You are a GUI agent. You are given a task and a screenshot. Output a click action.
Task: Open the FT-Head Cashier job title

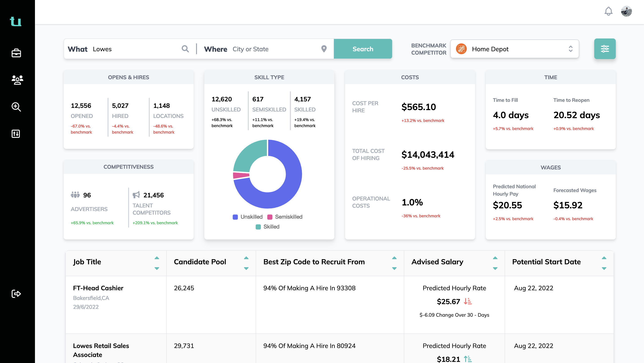(98, 288)
